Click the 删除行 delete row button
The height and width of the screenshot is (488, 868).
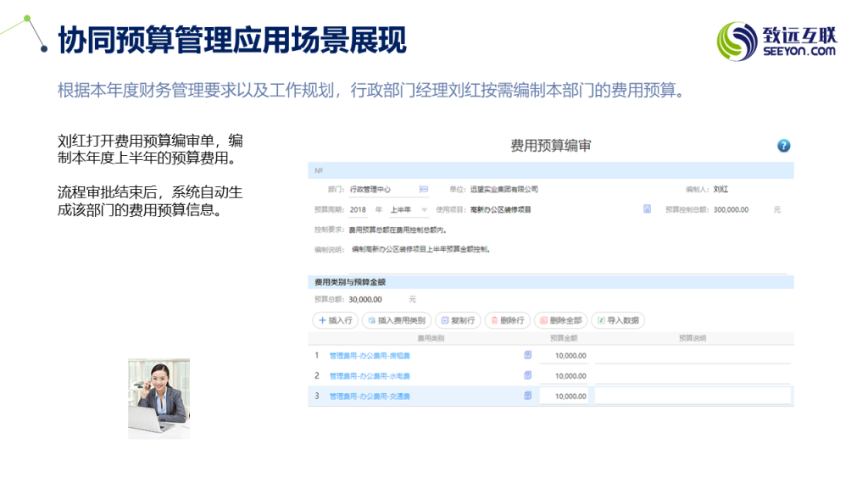point(507,321)
